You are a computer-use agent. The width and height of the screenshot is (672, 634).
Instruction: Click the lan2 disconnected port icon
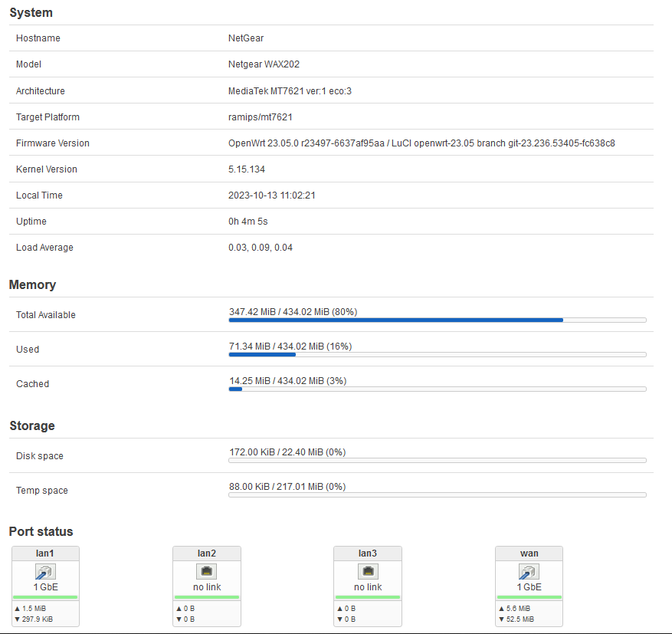coord(207,571)
